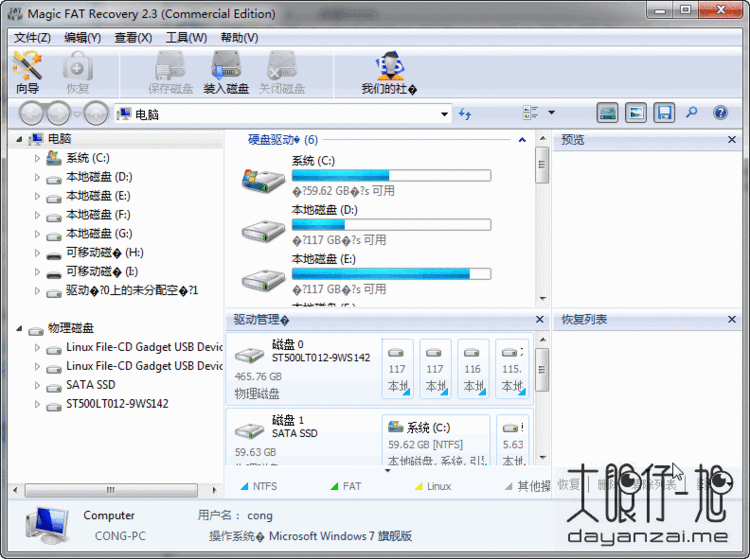Click the tree horizontal scrollbar thumb
The image size is (750, 559).
(111, 490)
